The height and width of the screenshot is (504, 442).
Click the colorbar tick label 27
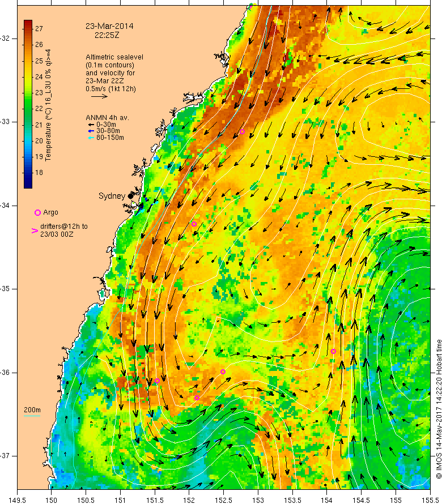pos(39,29)
